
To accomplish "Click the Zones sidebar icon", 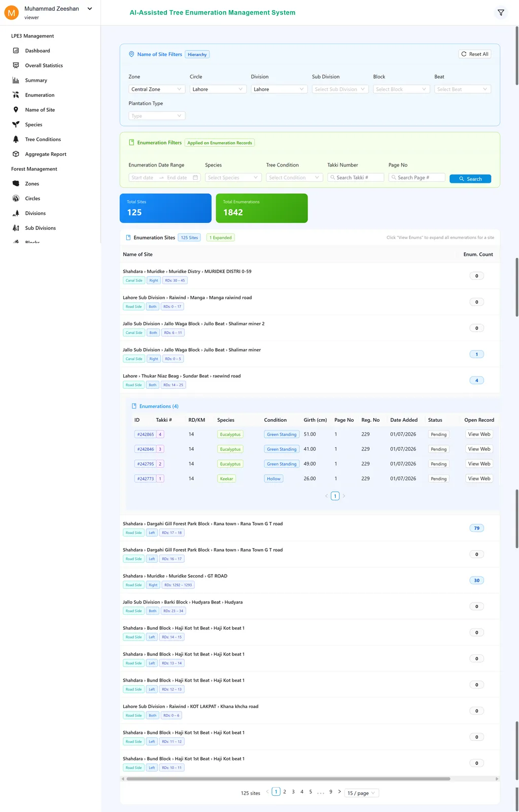I will point(16,184).
